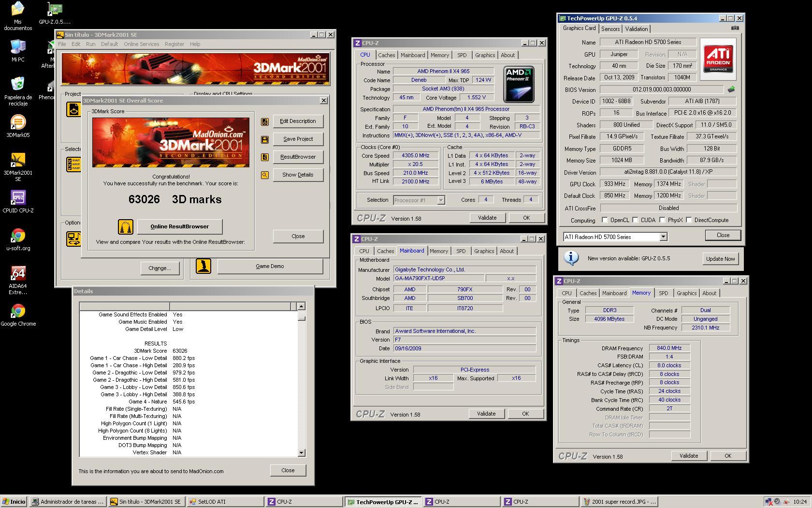This screenshot has width=812, height=508.
Task: Open 2001 super record.JPG taskbar item
Action: point(619,502)
